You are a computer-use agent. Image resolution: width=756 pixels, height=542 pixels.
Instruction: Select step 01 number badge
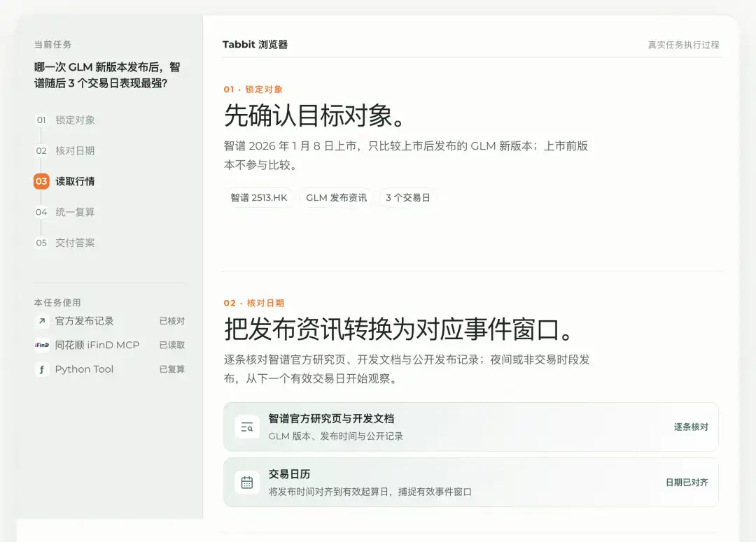click(41, 120)
